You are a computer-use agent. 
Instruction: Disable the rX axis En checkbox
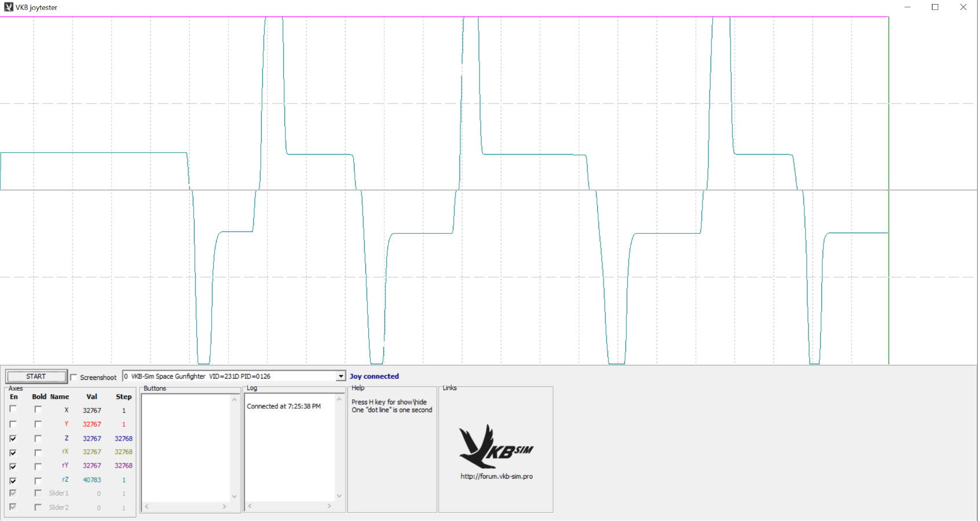pos(13,452)
